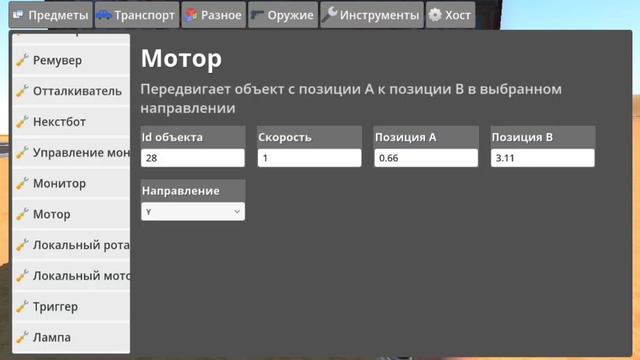Click the cubes icon on Разное
The image size is (640, 360).
[x=191, y=15]
